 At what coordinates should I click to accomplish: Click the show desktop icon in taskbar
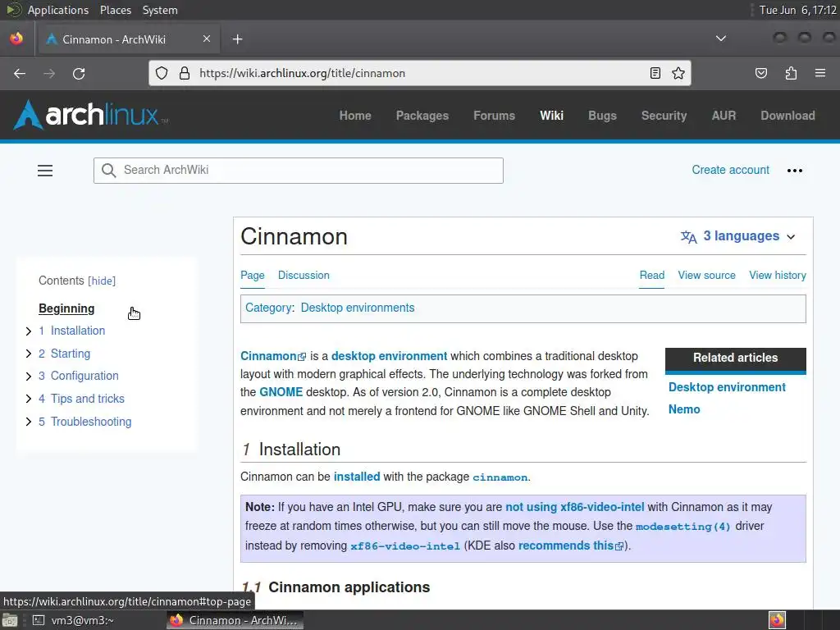coord(10,620)
